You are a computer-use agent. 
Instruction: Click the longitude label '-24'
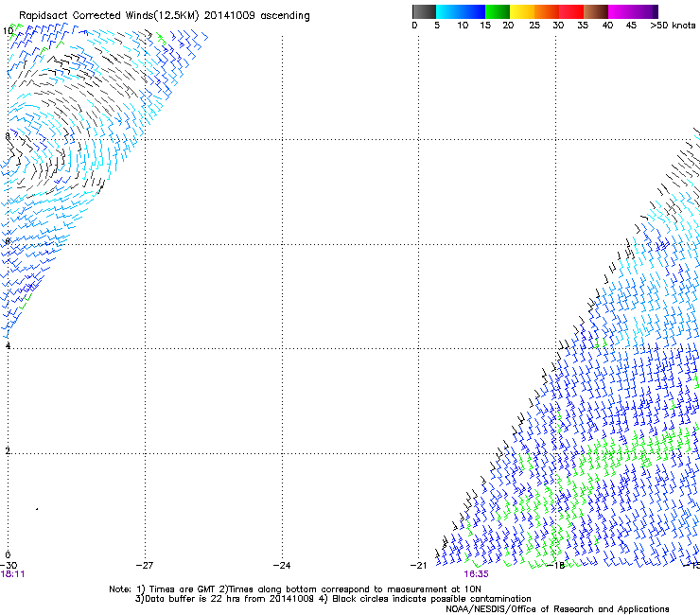282,565
